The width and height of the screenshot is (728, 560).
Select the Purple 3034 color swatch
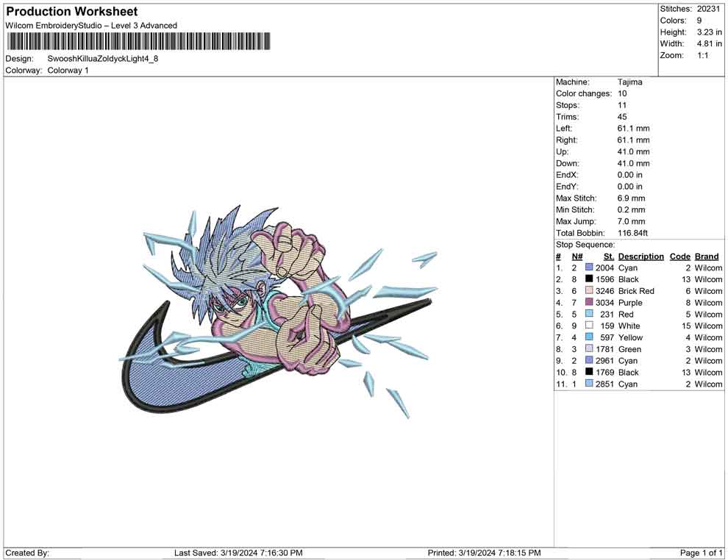click(x=589, y=302)
